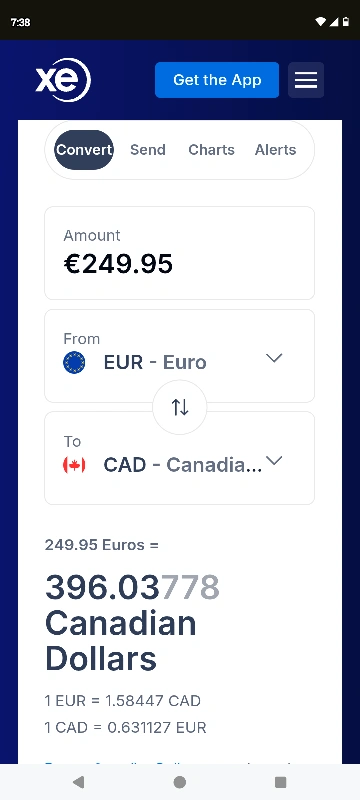Open the EUR - Euro currency selector
This screenshot has width=360, height=800.
tap(179, 356)
